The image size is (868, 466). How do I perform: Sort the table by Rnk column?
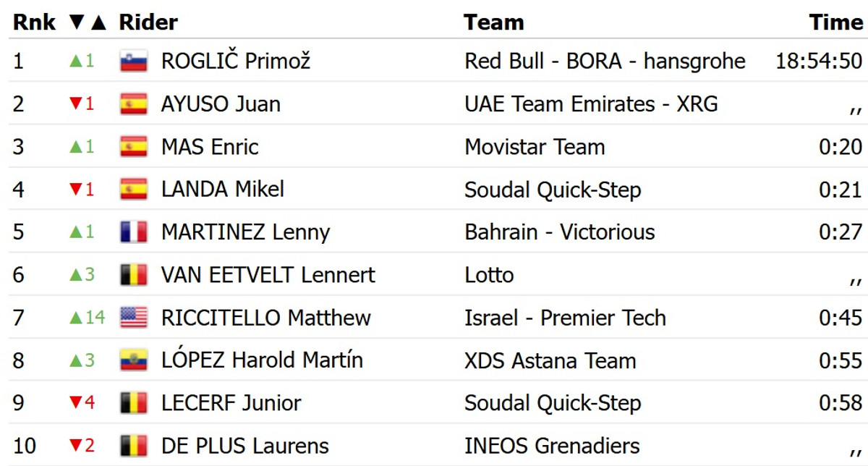pyautogui.click(x=34, y=22)
